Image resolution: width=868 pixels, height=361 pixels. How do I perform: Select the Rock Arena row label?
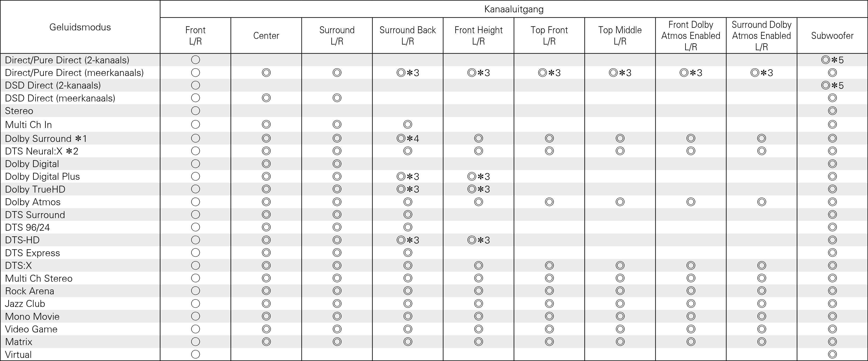pos(30,291)
